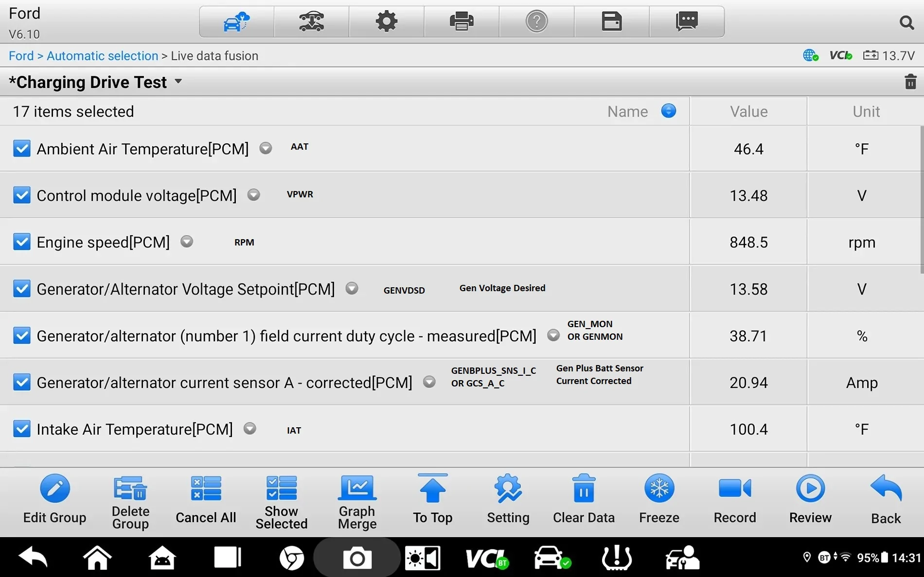Click the vertical scrollbar of data list

point(921,199)
